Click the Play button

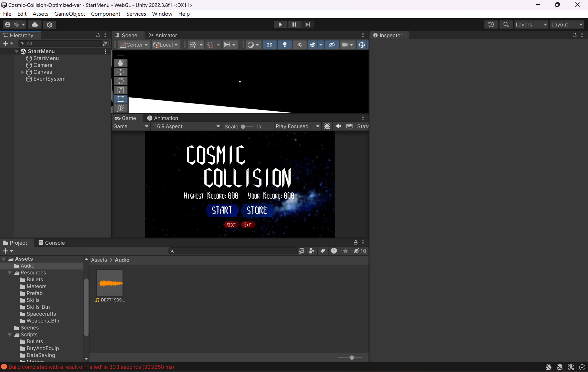[280, 25]
